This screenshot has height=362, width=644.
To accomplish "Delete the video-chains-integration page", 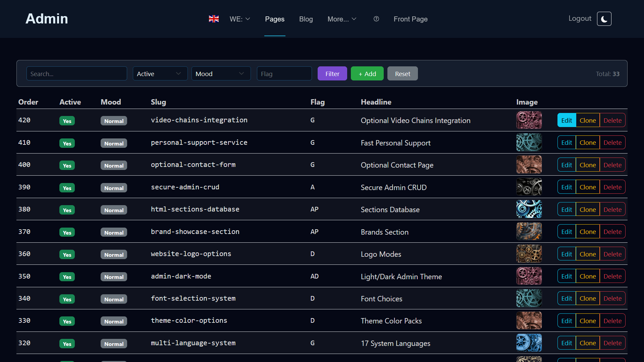I will 612,120.
